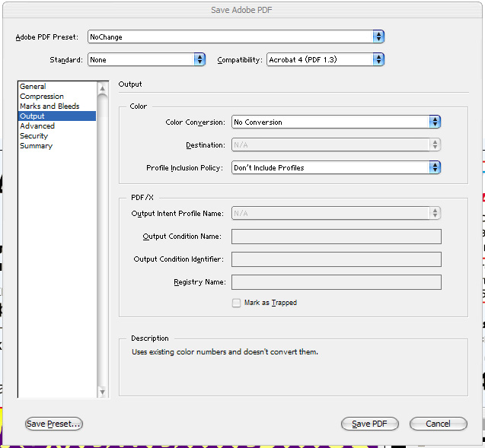Open the Adobe PDF Preset dropdown

click(236, 37)
